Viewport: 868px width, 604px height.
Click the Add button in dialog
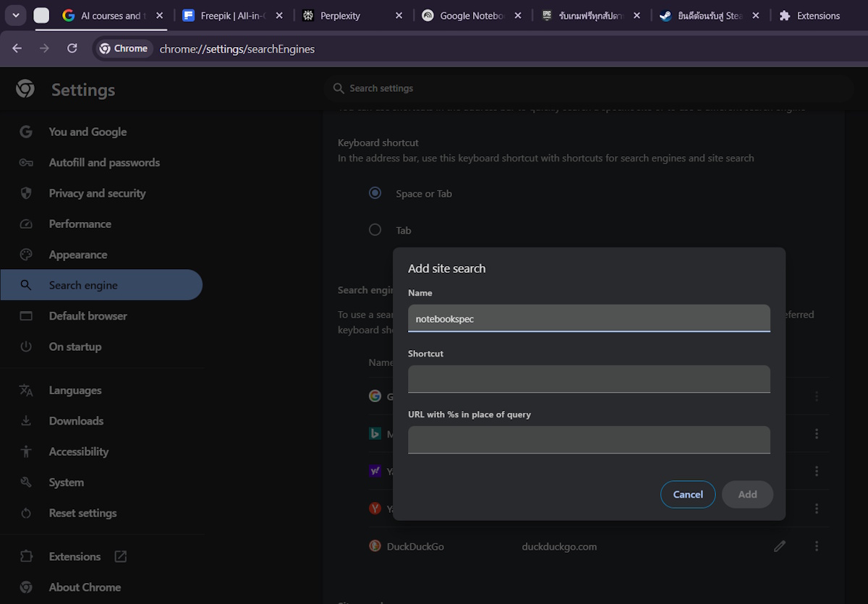pos(747,495)
